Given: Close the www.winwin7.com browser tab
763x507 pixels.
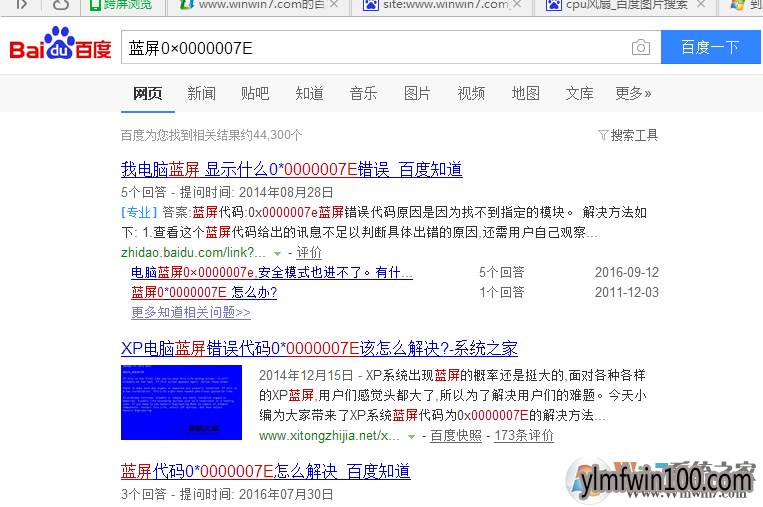Looking at the screenshot, I should pos(333,4).
